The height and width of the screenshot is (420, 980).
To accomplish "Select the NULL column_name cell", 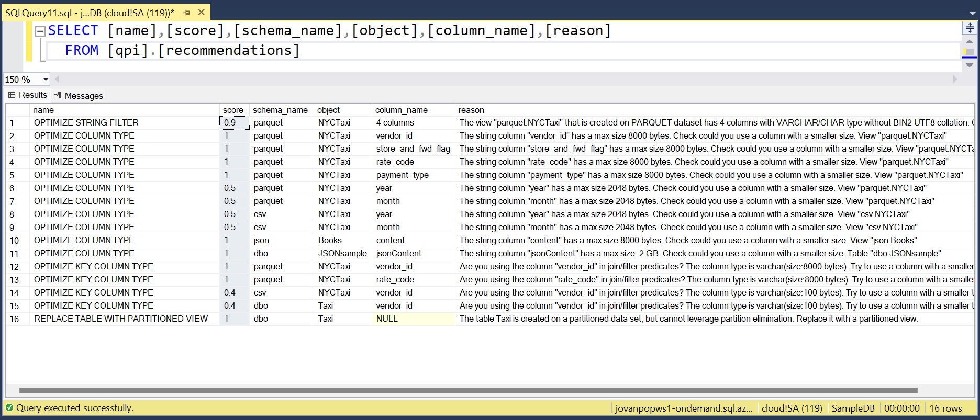I will click(x=413, y=319).
